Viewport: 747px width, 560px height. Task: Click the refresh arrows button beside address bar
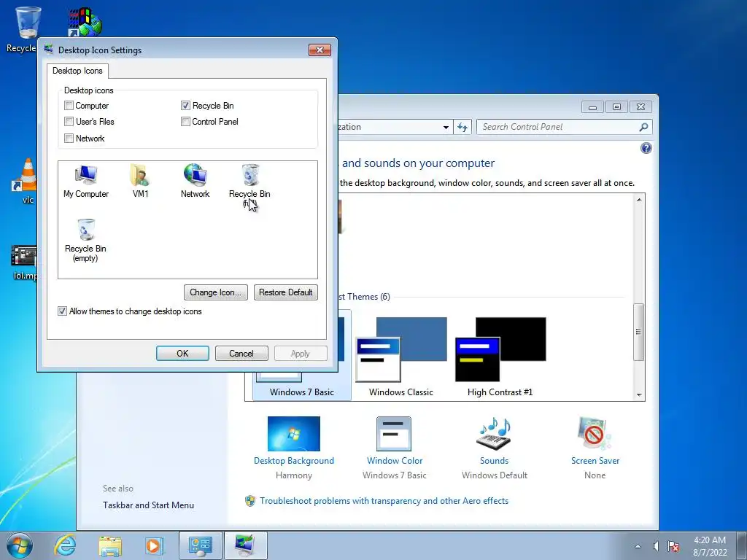pyautogui.click(x=462, y=127)
